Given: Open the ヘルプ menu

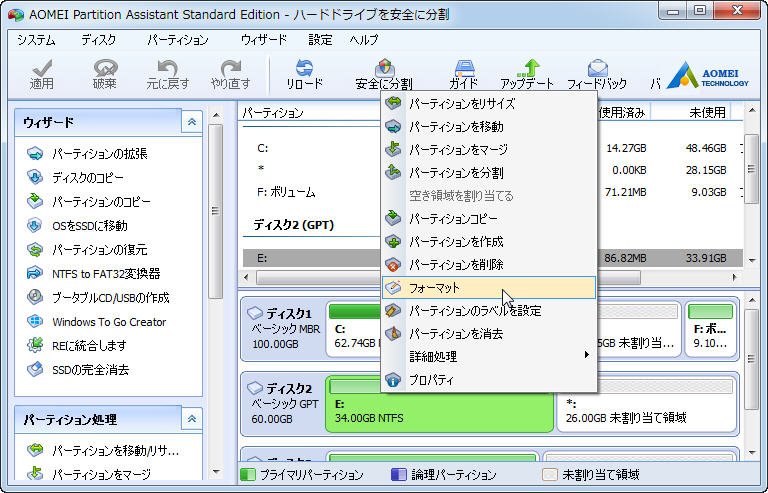Looking at the screenshot, I should tap(364, 40).
